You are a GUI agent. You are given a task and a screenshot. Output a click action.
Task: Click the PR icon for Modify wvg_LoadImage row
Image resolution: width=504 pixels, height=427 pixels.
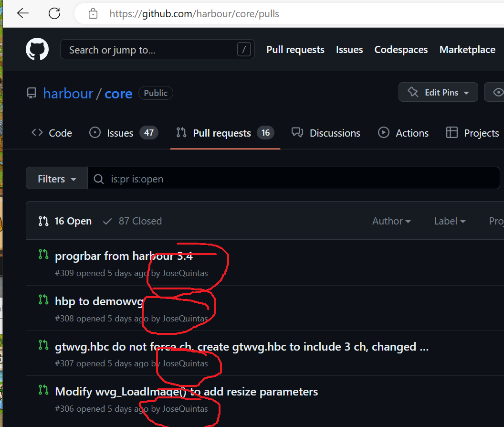43,390
